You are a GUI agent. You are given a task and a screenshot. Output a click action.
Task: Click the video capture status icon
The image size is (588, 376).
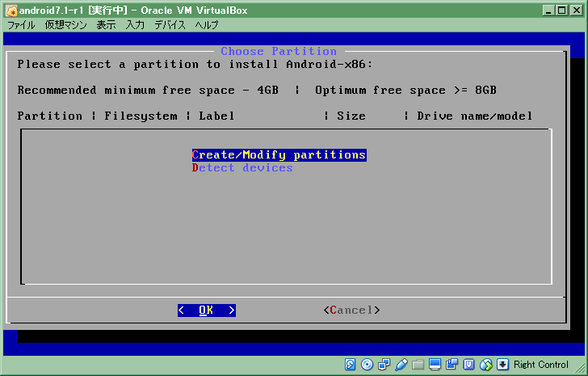coord(451,364)
